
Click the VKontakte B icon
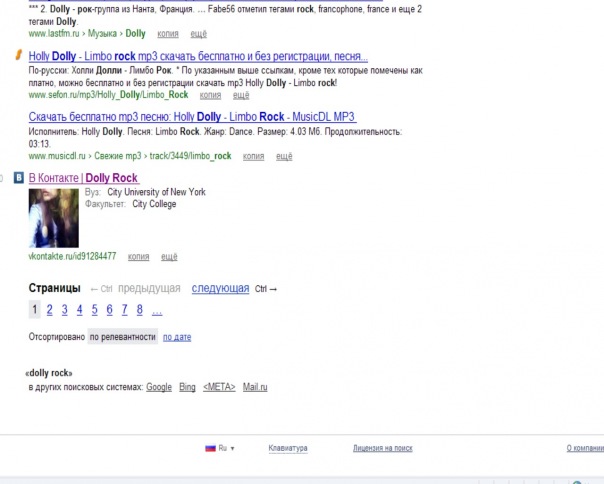(x=19, y=178)
